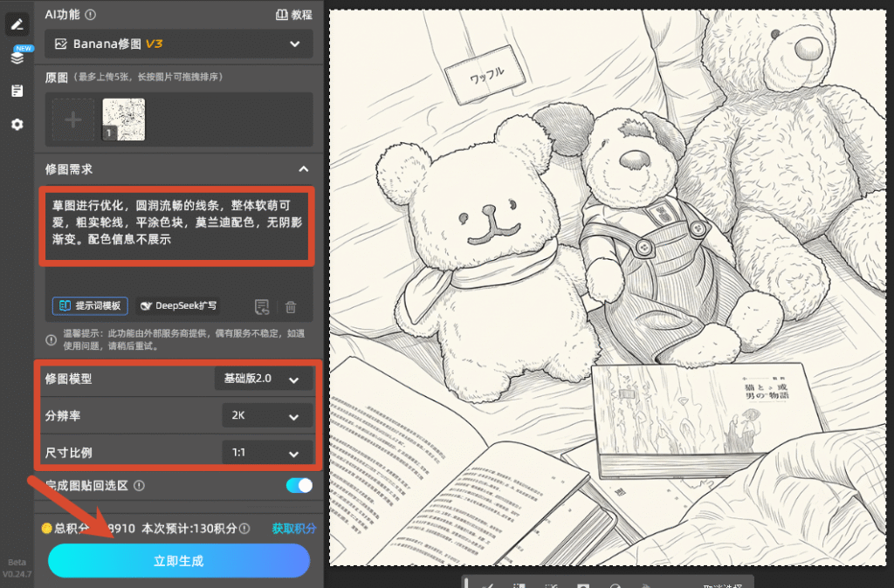Screen dimensions: 894x588
Task: Open the 提示词模板 prompt templates
Action: coord(90,306)
